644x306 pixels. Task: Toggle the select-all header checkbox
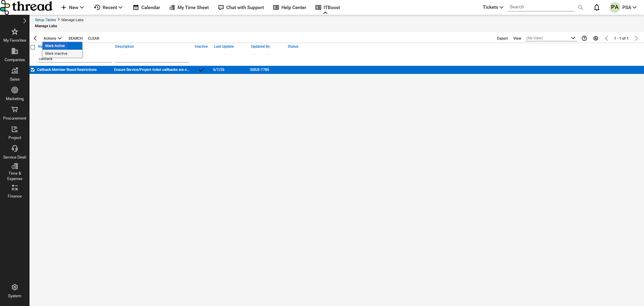click(33, 47)
